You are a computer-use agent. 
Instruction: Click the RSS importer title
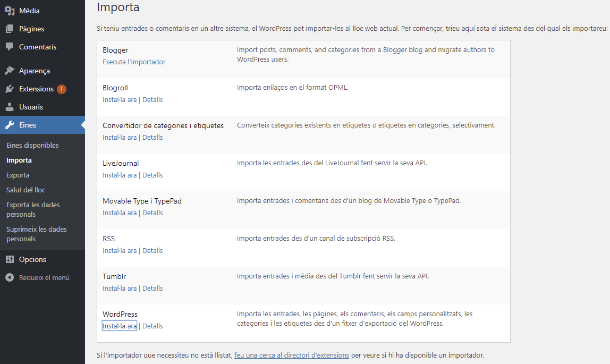coord(108,239)
